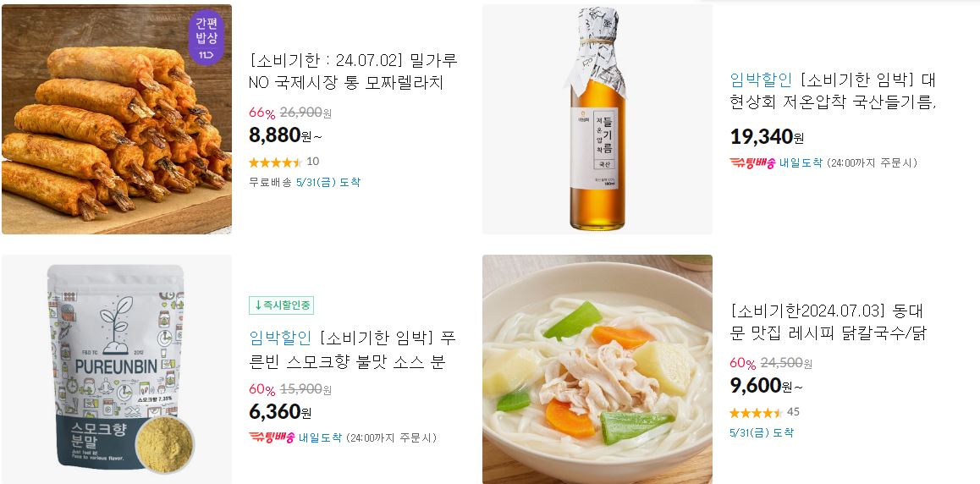
Task: Click the 무료배송 5/31(금) 도착 delivery text
Action: [x=305, y=183]
